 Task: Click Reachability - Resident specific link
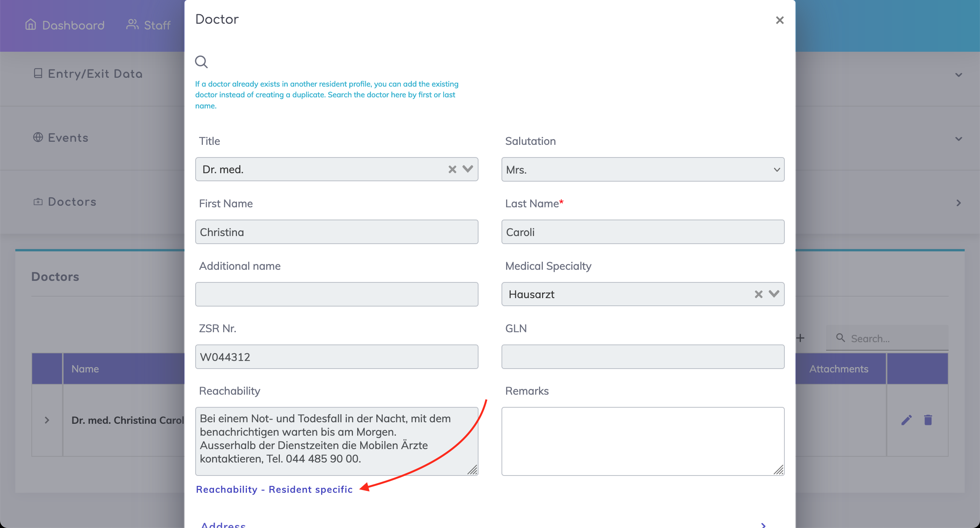274,489
